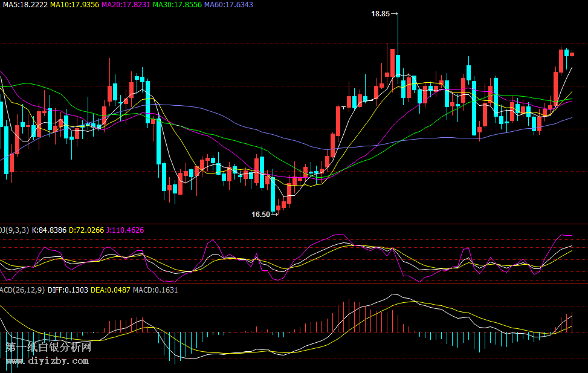Click the 18.85 high price marker
The width and height of the screenshot is (588, 373).
point(380,13)
